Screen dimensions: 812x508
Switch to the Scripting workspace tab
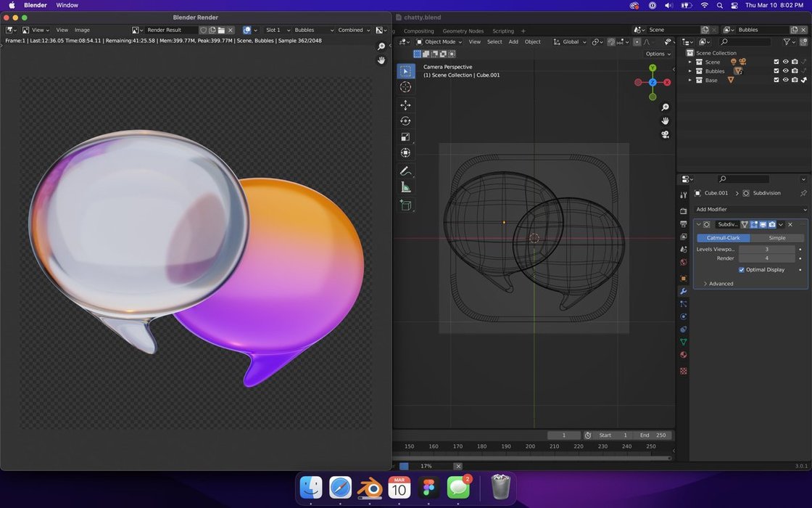[x=503, y=31]
